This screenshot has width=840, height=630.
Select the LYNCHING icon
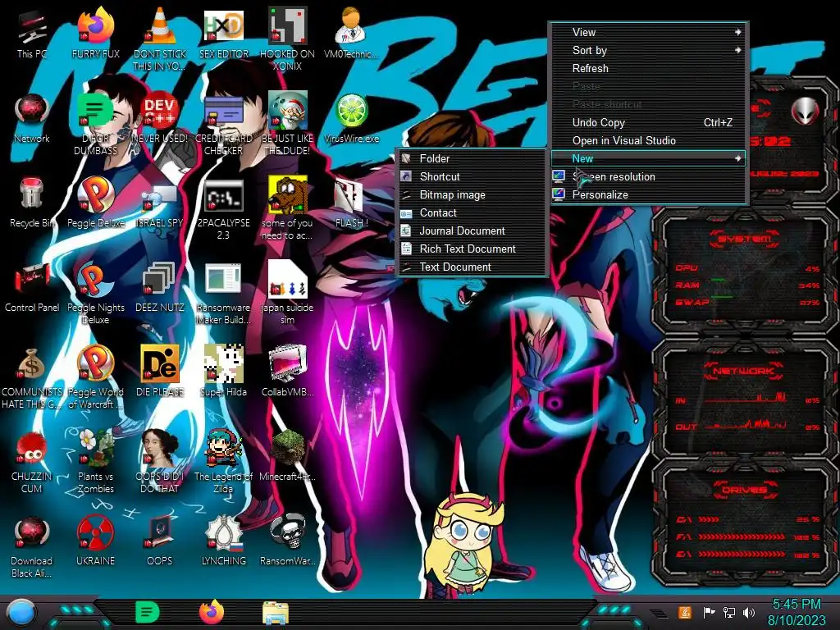click(x=223, y=541)
